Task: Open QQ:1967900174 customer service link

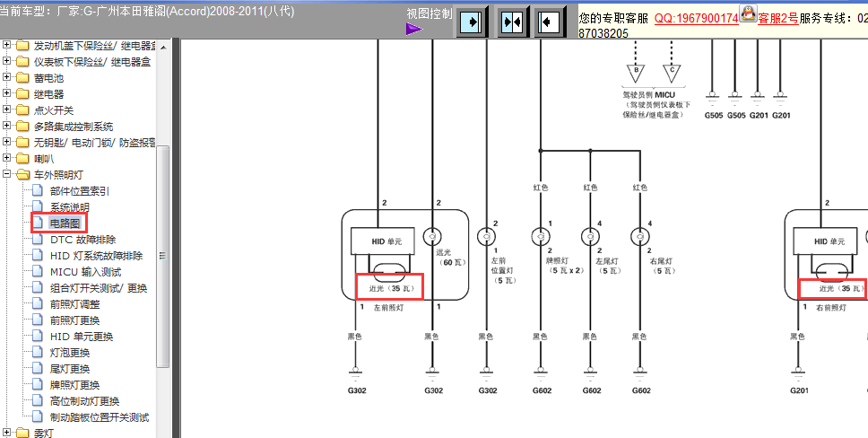Action: click(697, 18)
